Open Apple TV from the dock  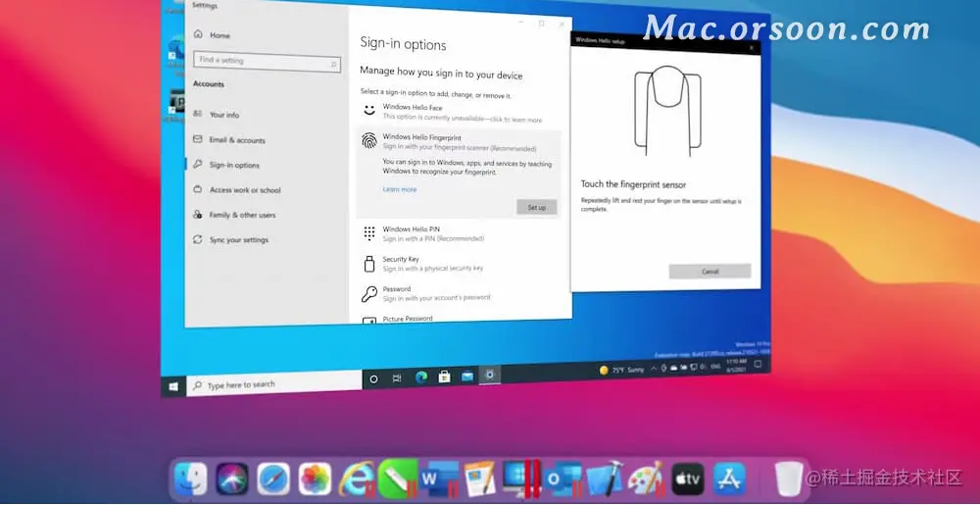coord(688,480)
